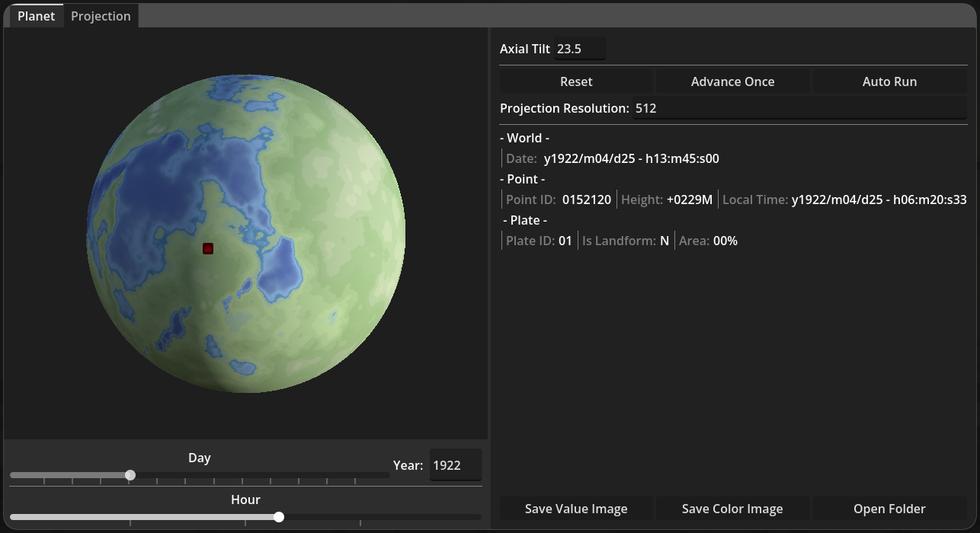Click the Plate Area value 00%
Screen dimensions: 980x533
pos(725,241)
